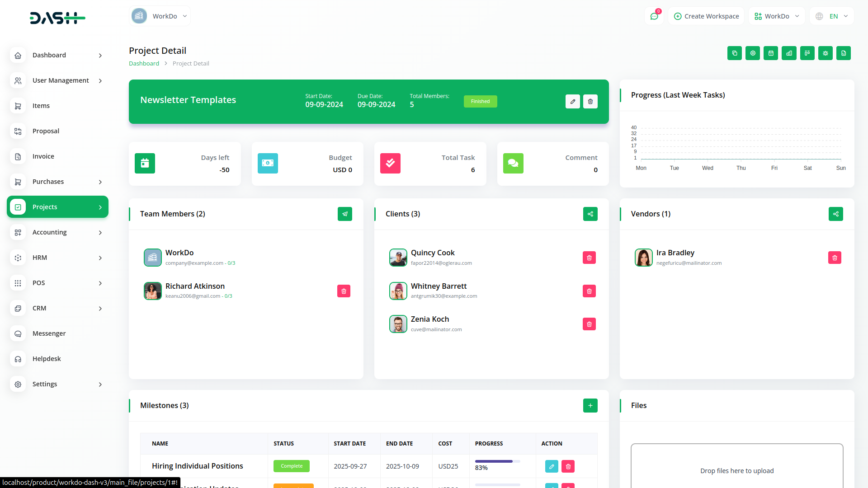Go to the Invoice sidebar menu item

pyautogui.click(x=43, y=156)
